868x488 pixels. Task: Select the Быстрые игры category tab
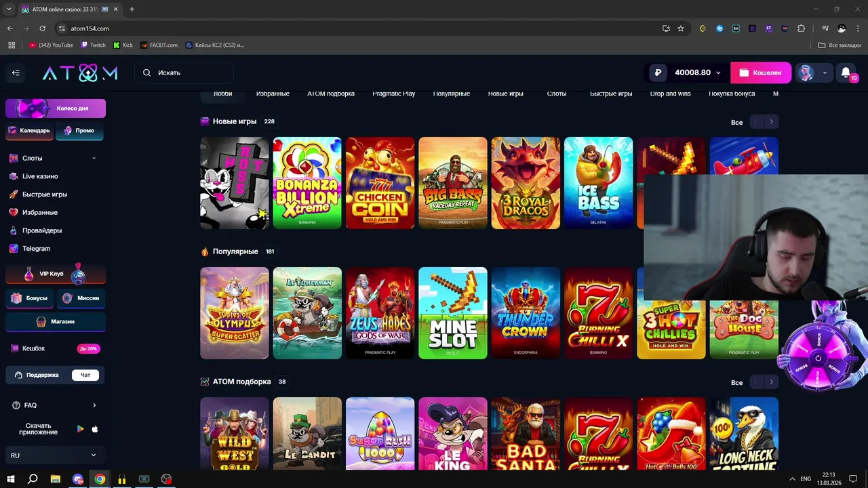611,94
